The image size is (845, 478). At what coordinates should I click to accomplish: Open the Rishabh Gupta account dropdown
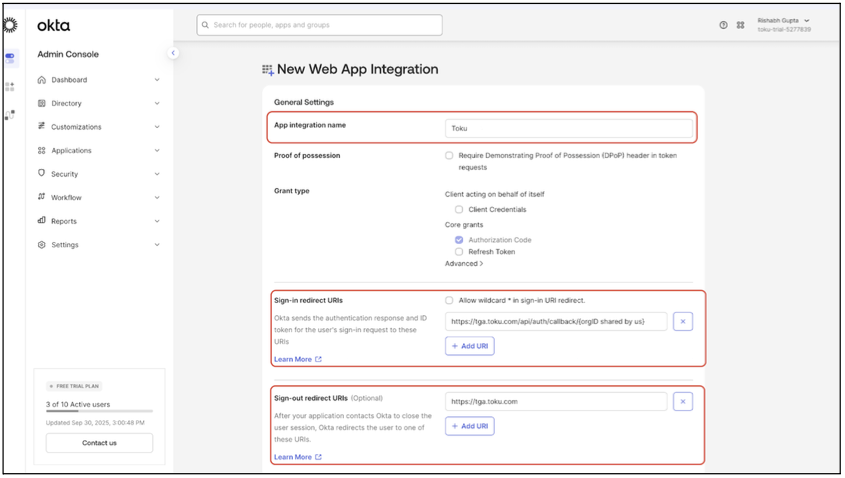point(784,25)
